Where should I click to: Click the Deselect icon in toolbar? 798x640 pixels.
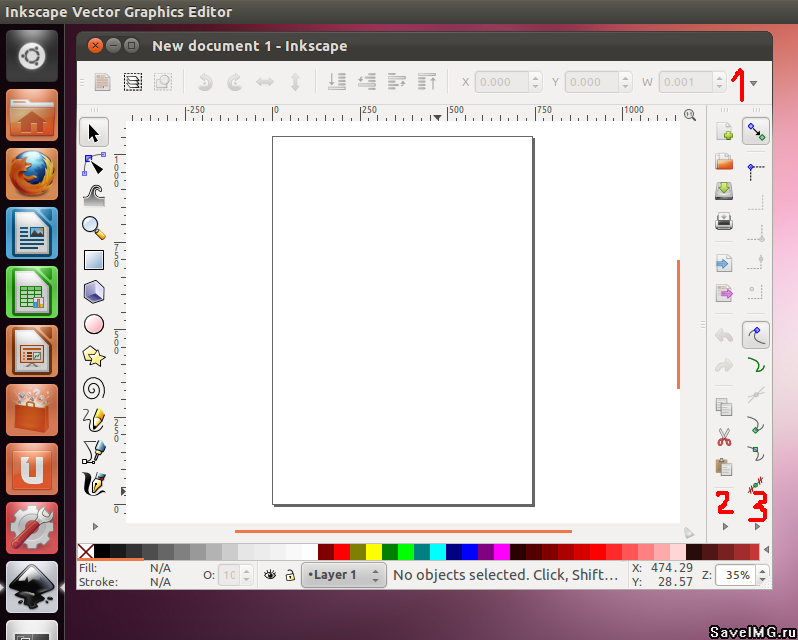coord(163,82)
